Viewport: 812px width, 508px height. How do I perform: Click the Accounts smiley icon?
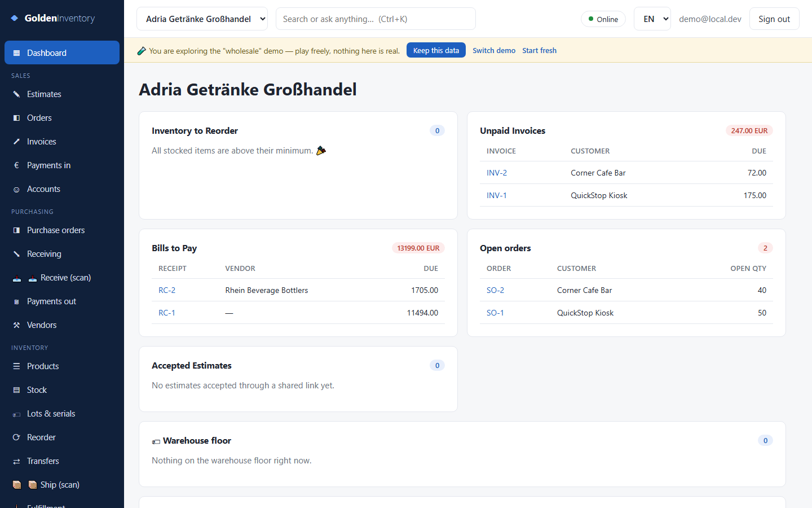pyautogui.click(x=16, y=190)
